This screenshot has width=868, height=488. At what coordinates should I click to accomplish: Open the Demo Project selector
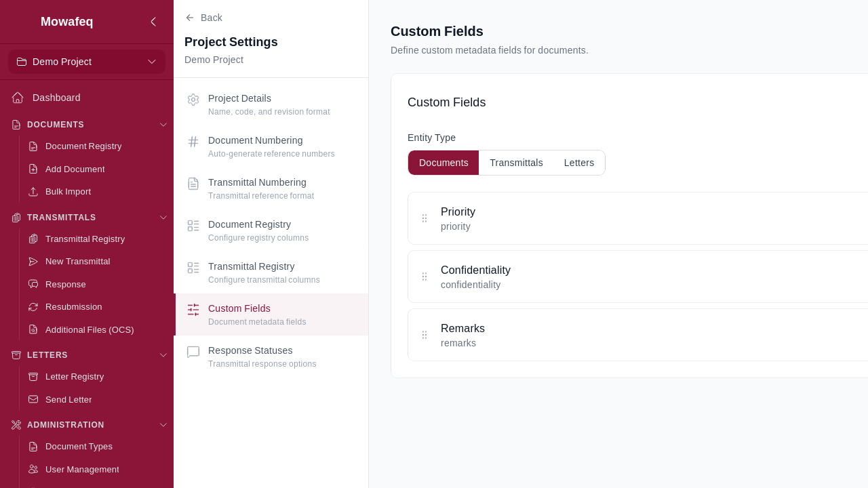pos(87,62)
